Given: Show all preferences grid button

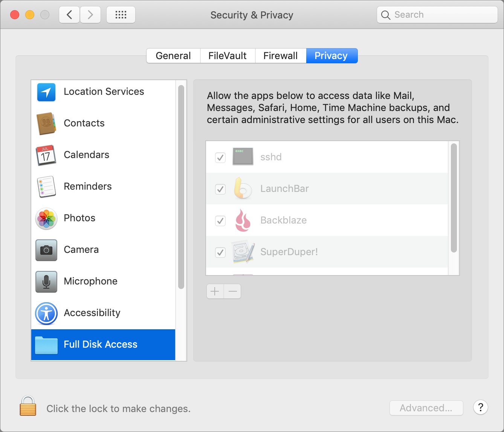Looking at the screenshot, I should [x=121, y=15].
